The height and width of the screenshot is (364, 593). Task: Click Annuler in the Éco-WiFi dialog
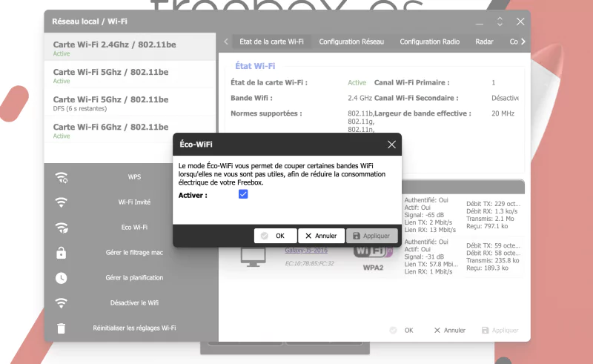point(321,236)
